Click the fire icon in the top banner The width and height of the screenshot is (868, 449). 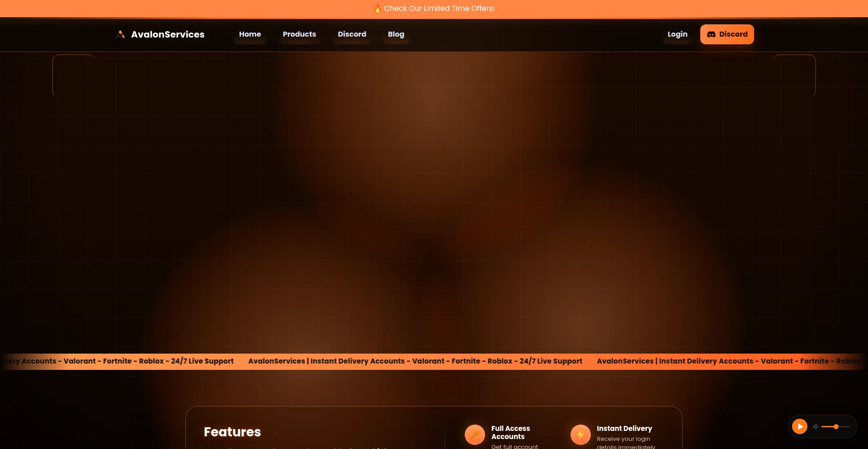pyautogui.click(x=377, y=9)
